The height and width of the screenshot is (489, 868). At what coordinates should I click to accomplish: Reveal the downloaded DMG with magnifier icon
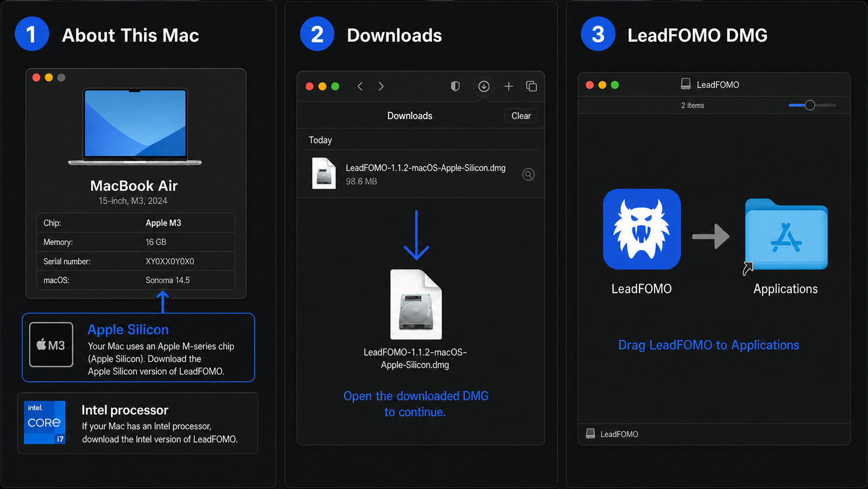tap(528, 175)
